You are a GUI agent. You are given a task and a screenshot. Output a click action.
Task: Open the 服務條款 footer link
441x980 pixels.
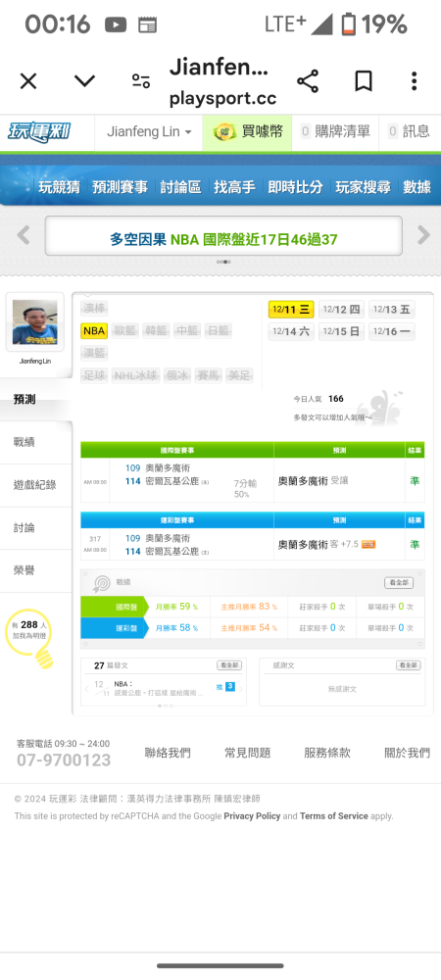(327, 753)
